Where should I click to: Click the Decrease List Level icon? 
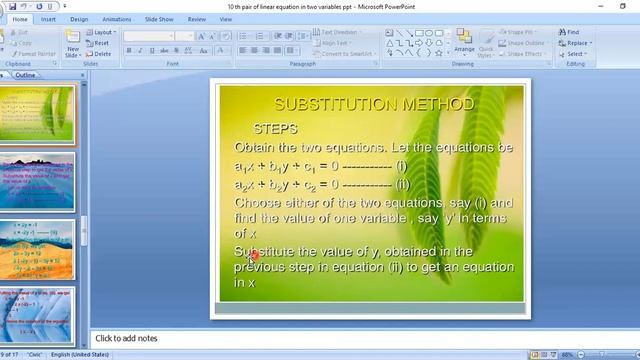coord(278,36)
